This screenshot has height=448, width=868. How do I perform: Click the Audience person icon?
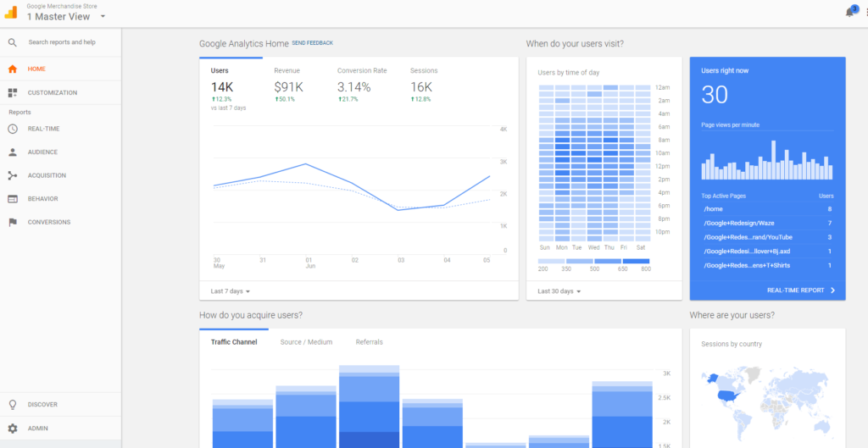point(13,152)
